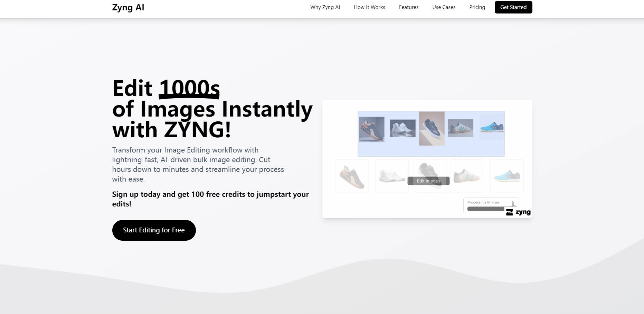Click the zyng logo icon in demo preview
644x314 pixels.
point(509,212)
